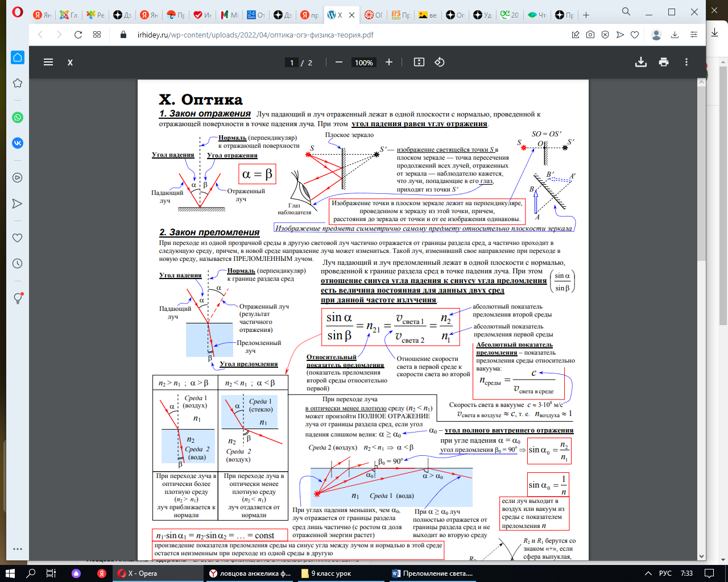Screen dimensions: 728x582
Task: Switch to the 'Гл' tab
Action: pos(69,15)
